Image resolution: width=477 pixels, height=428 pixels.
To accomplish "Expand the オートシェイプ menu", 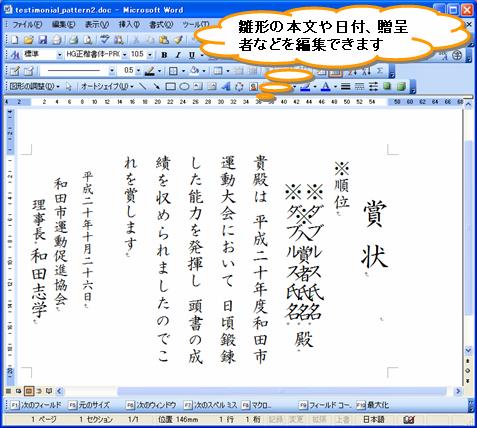I will click(107, 87).
